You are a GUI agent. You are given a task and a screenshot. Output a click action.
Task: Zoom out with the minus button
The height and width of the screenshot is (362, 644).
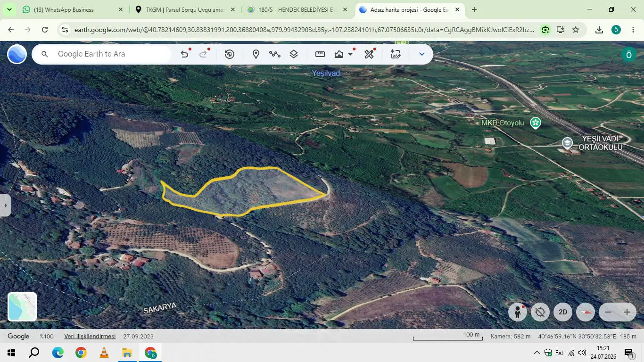pos(608,312)
